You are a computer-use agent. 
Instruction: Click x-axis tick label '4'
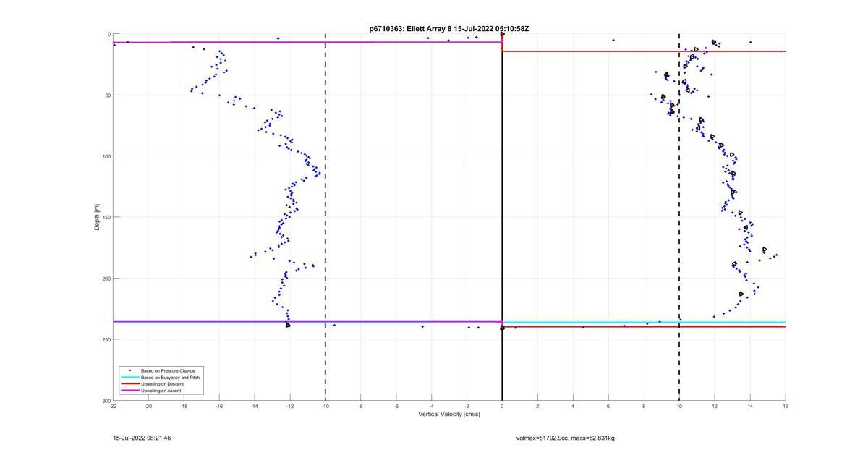pos(573,406)
